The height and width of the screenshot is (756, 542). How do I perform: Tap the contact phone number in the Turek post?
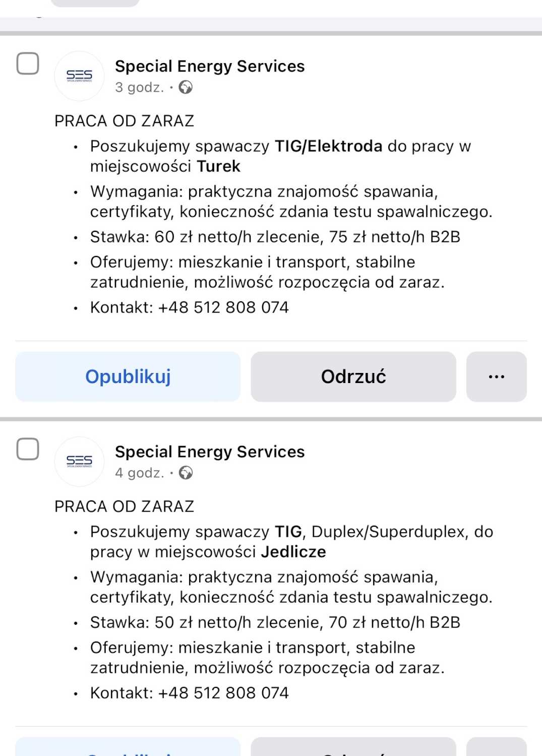223,307
